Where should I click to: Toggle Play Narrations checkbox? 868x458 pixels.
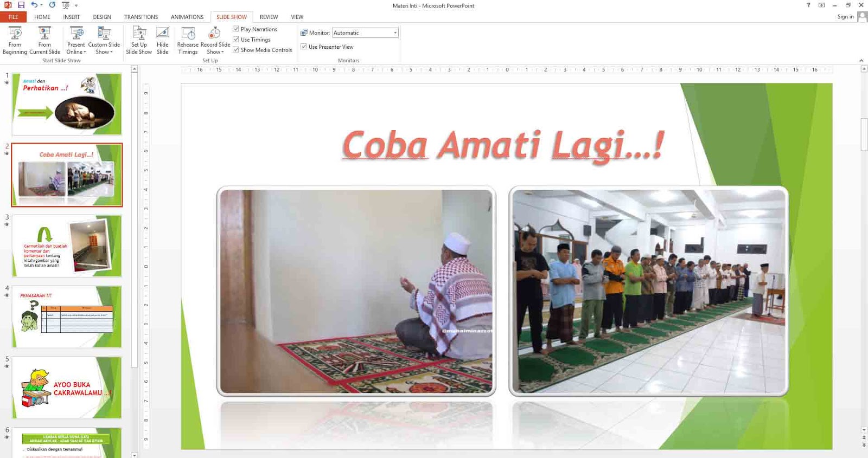pos(236,29)
